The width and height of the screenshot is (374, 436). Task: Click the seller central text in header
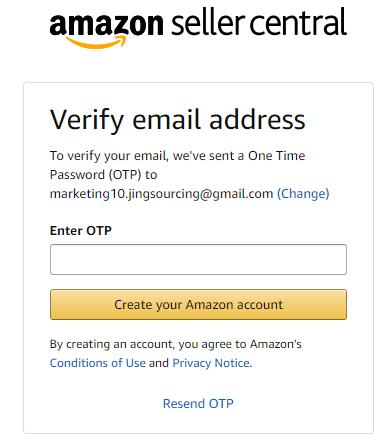click(259, 22)
